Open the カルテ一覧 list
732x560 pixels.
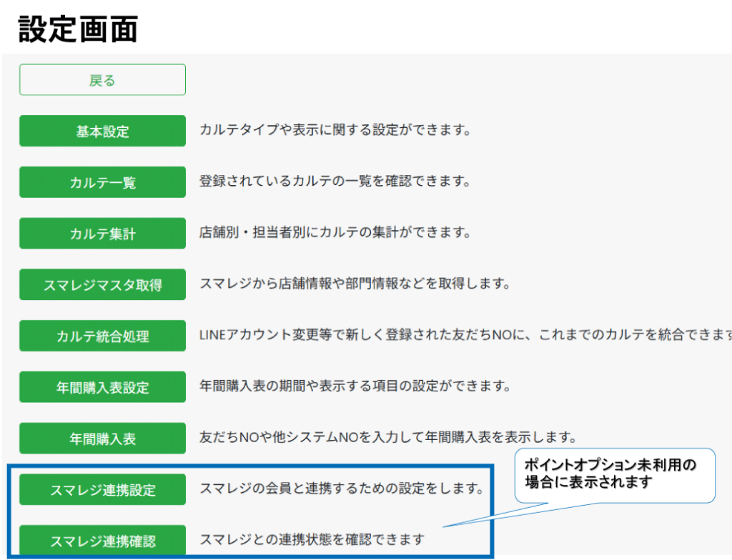(102, 183)
